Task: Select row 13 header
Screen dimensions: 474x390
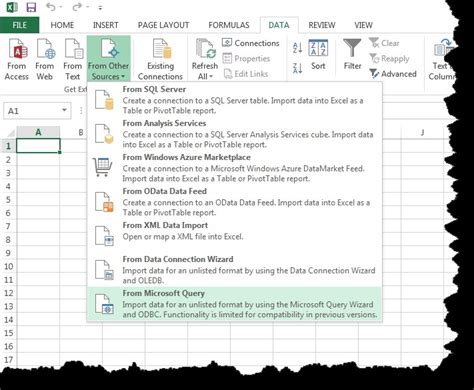Action: tap(8, 306)
